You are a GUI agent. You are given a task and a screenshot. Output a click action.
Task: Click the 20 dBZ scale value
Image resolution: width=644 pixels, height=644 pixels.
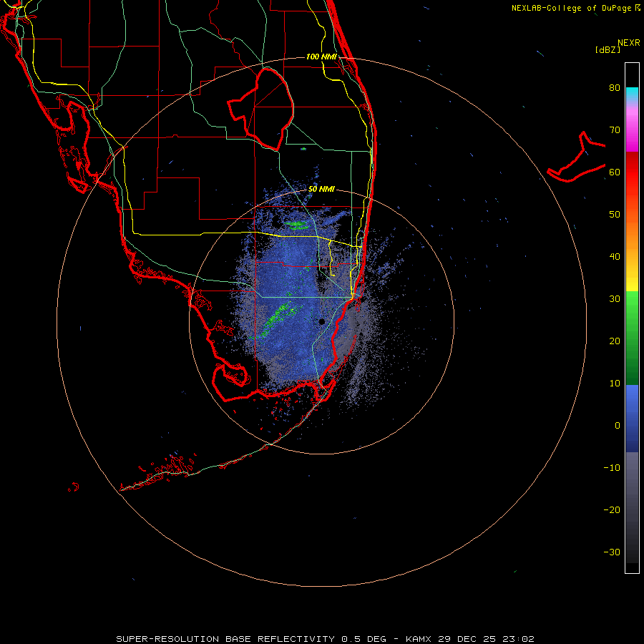[x=615, y=341]
